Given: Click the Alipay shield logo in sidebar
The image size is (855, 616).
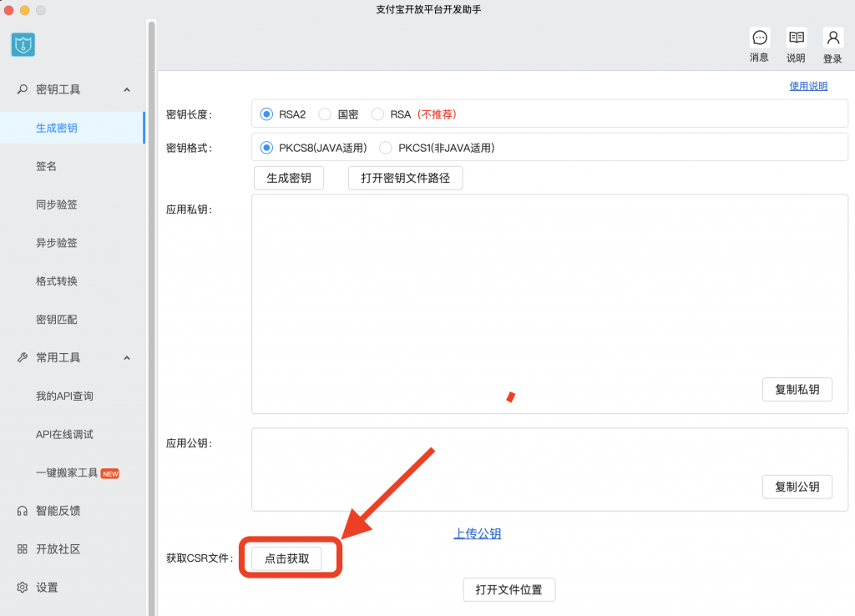Looking at the screenshot, I should tap(23, 44).
